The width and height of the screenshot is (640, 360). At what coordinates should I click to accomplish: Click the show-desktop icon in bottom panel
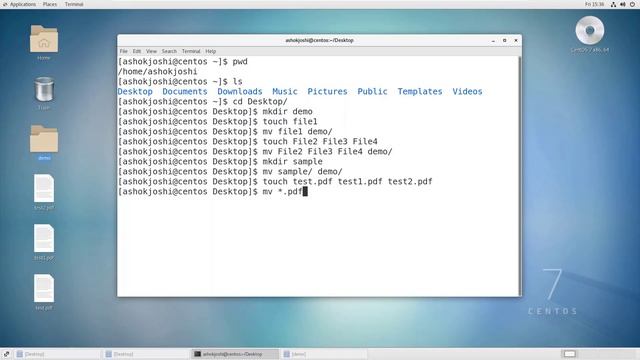pos(6,354)
